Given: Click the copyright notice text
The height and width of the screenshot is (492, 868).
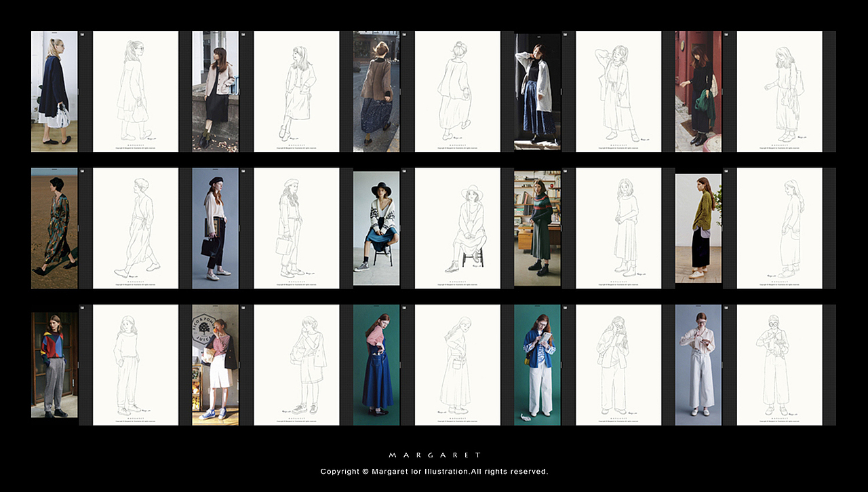Looking at the screenshot, I should [434, 471].
